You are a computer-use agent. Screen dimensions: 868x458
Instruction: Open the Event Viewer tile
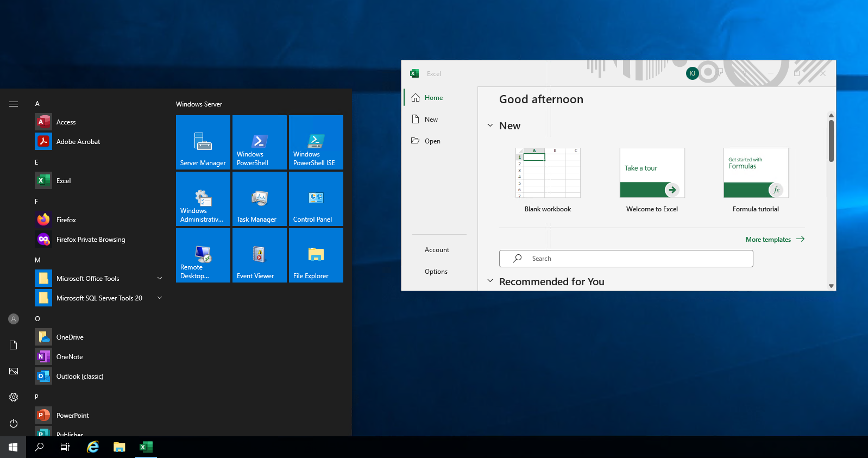(260, 255)
